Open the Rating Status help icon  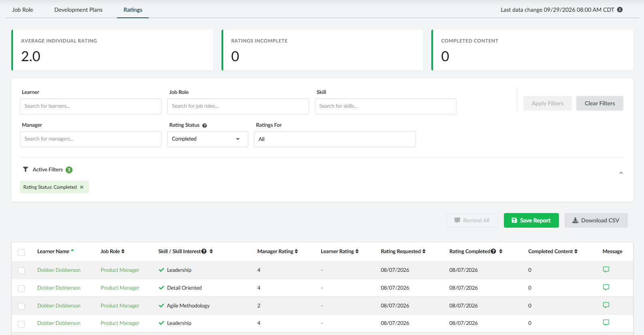(205, 126)
